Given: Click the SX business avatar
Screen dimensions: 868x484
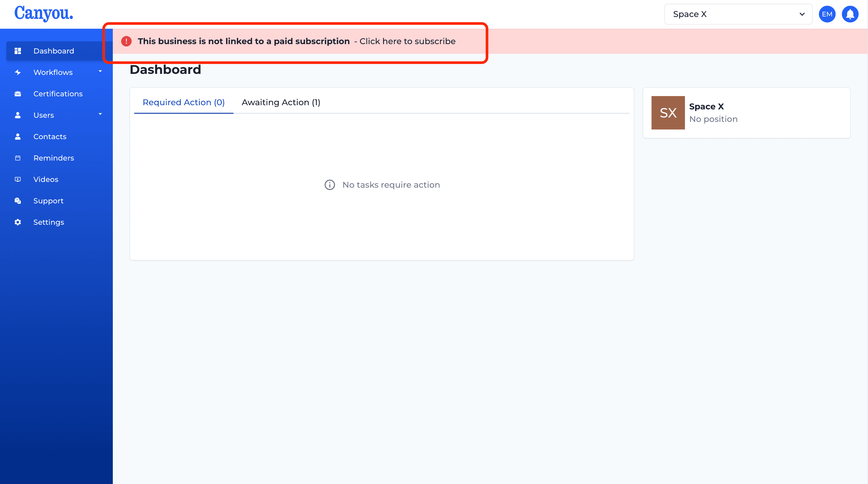Looking at the screenshot, I should tap(668, 113).
